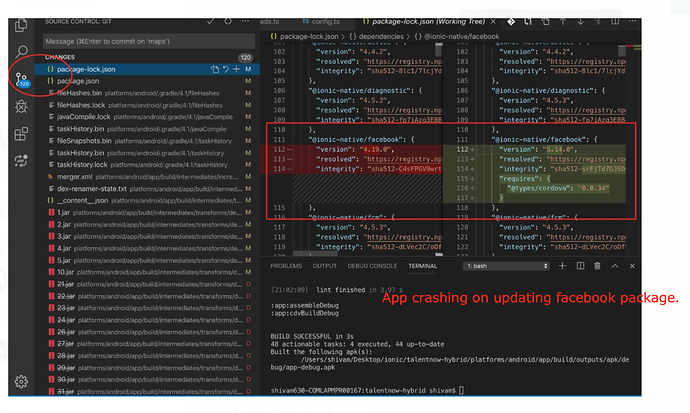Refresh source control with circular arrow icon

coord(228,21)
